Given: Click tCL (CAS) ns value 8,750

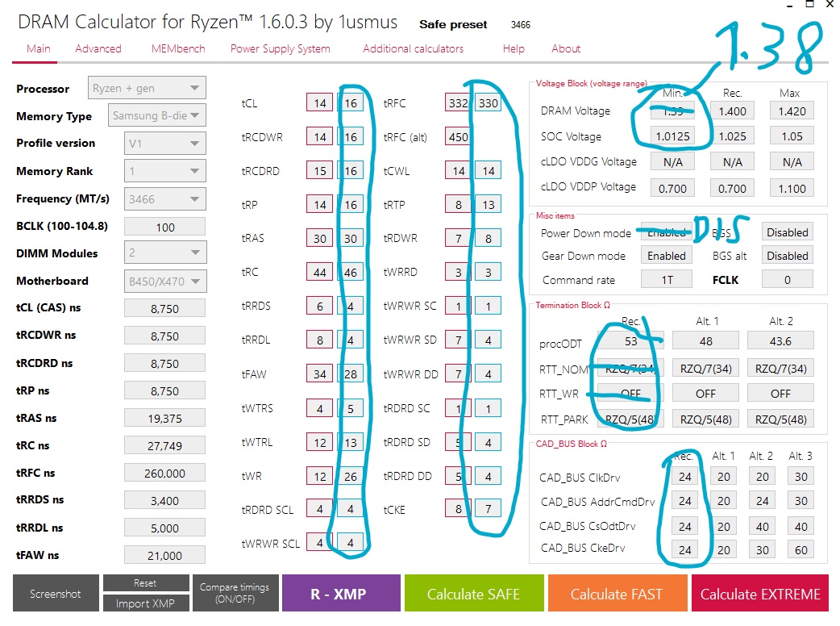Looking at the screenshot, I should click(x=165, y=308).
